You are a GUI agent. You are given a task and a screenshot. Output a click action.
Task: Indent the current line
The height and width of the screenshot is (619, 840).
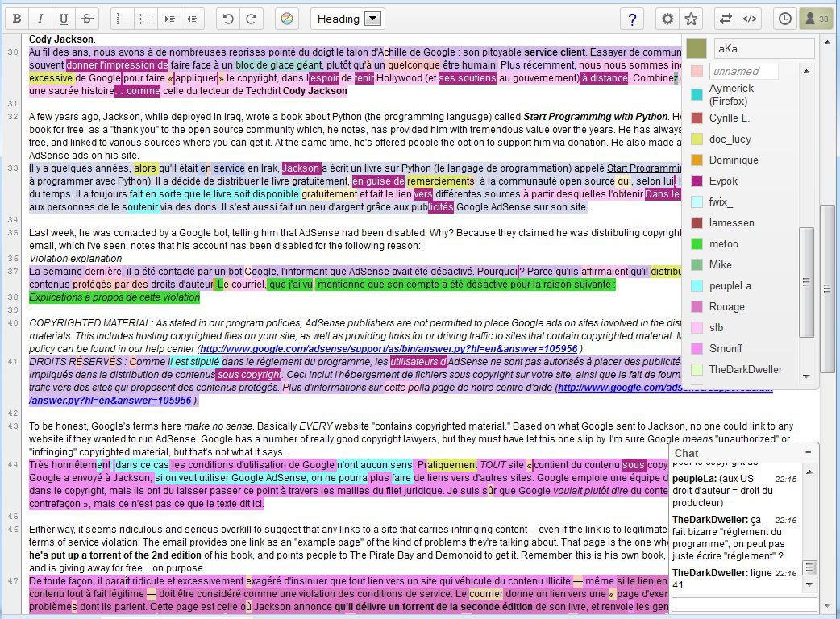point(168,19)
